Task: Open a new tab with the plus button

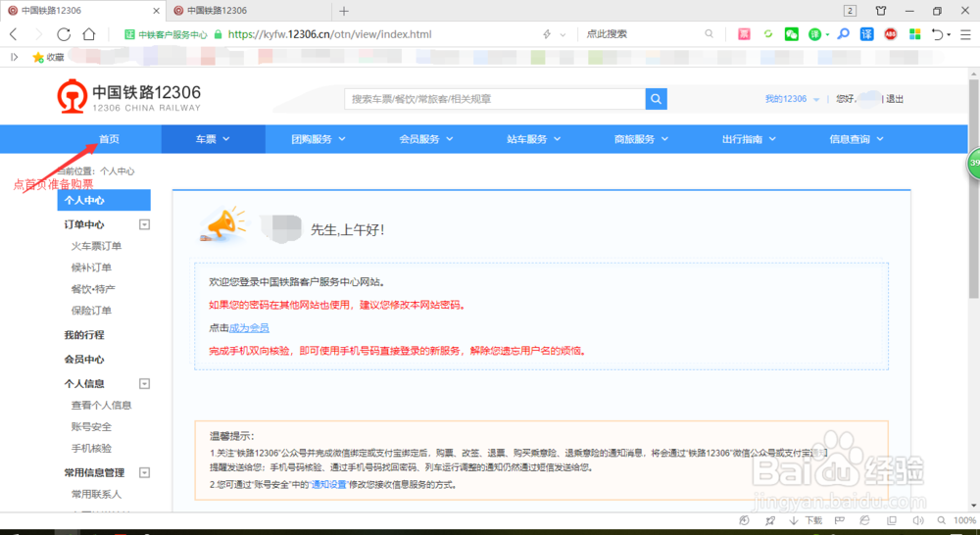Action: (x=344, y=11)
